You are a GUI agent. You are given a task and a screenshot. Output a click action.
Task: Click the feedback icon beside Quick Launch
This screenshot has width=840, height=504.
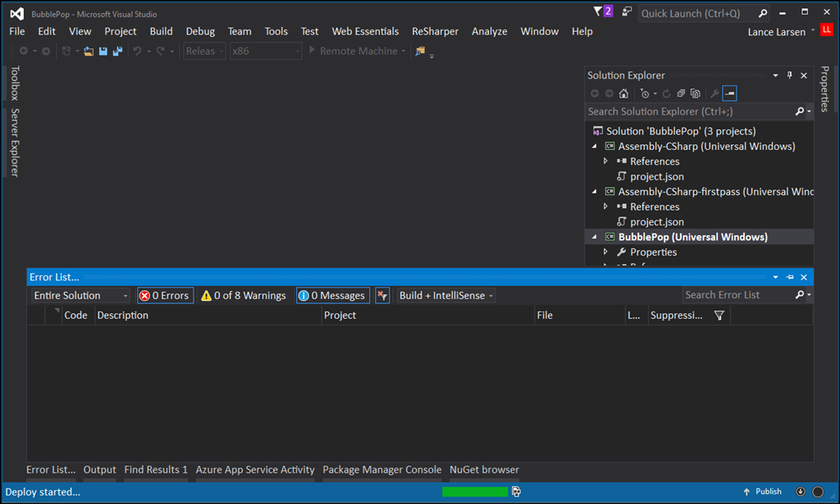click(x=626, y=11)
